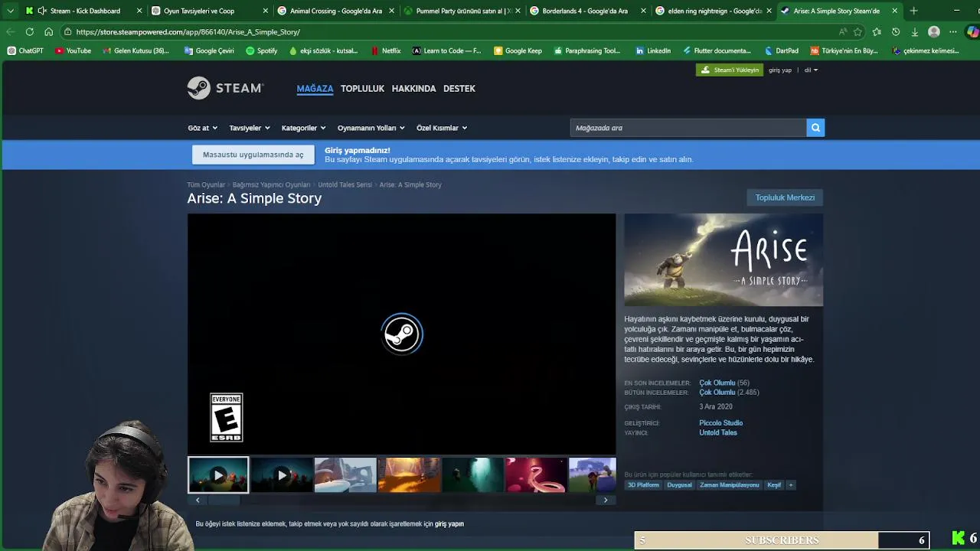
Task: Select the Duygusal tag
Action: 679,484
